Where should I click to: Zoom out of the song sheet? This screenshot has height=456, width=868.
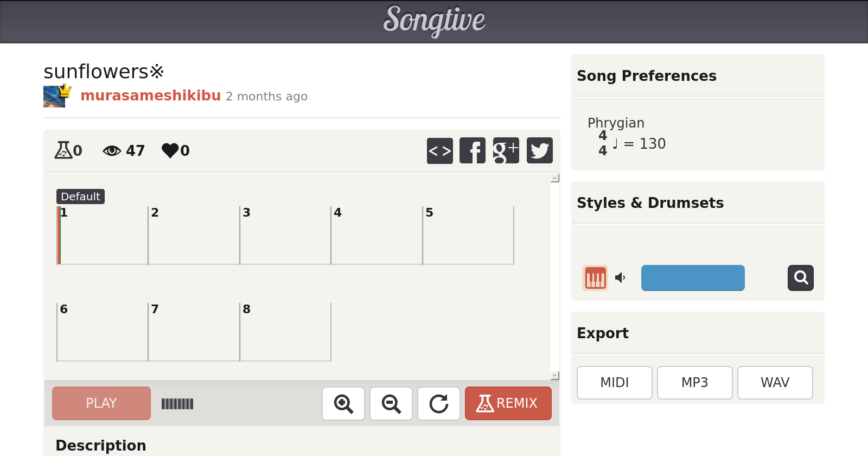point(391,403)
